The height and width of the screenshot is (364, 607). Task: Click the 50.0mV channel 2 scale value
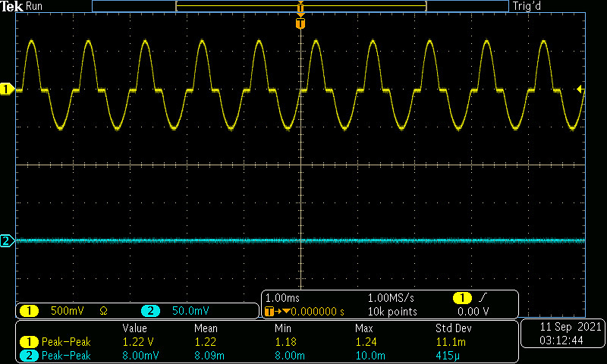click(190, 311)
